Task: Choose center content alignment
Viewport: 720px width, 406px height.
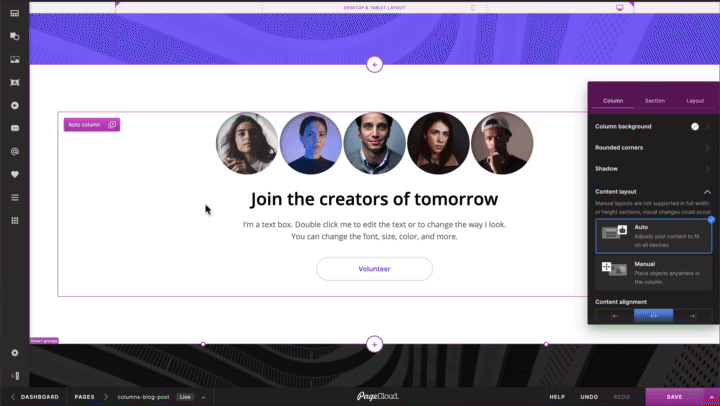Action: click(653, 316)
